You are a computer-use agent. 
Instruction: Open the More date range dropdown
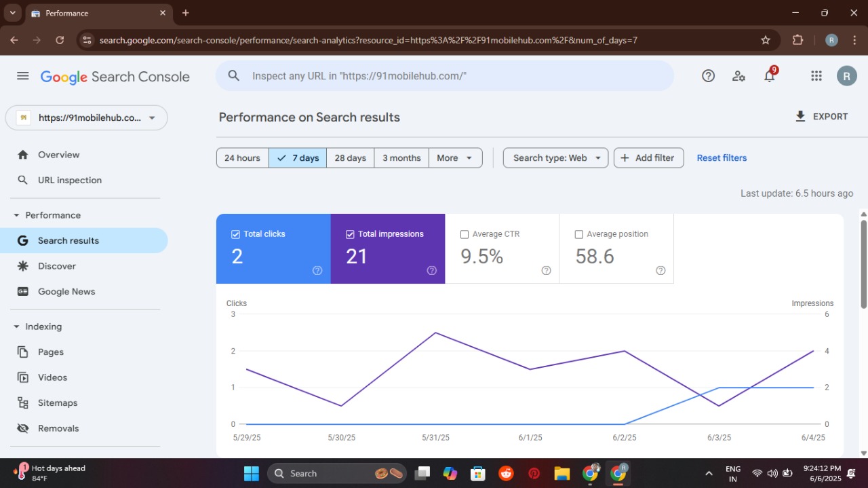tap(456, 158)
